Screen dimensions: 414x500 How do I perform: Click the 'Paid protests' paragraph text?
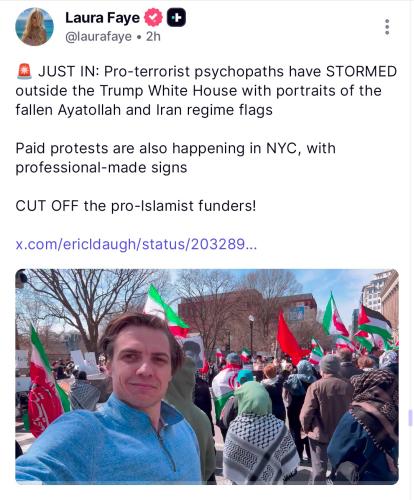[x=176, y=158]
